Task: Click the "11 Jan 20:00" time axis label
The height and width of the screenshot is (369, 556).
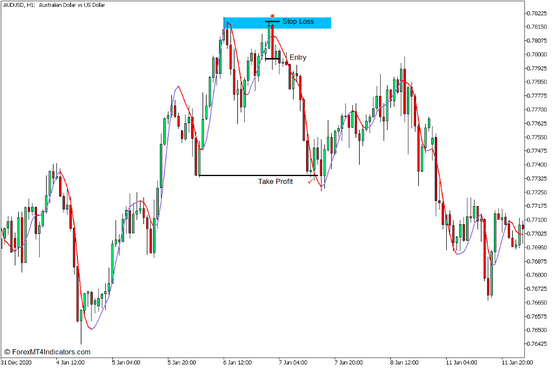Action: 517,363
